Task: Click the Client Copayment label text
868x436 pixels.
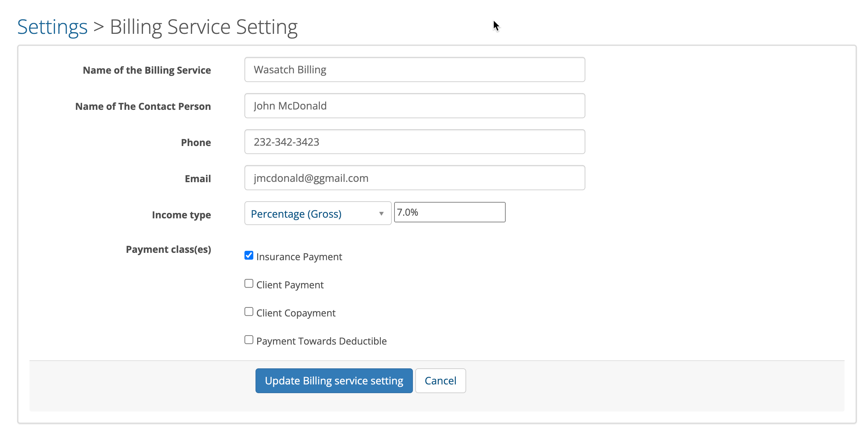Action: [296, 313]
